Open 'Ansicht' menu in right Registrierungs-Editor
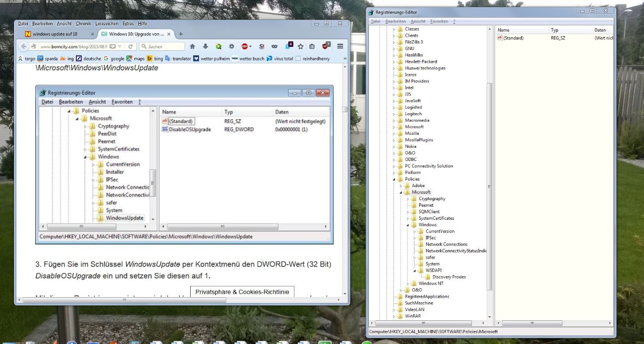 [x=418, y=22]
